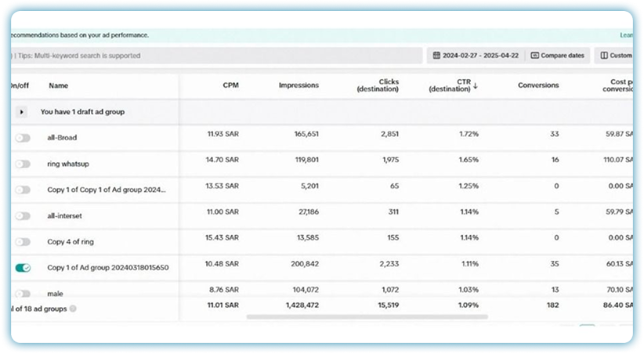Click the Compare dates button

click(x=557, y=56)
